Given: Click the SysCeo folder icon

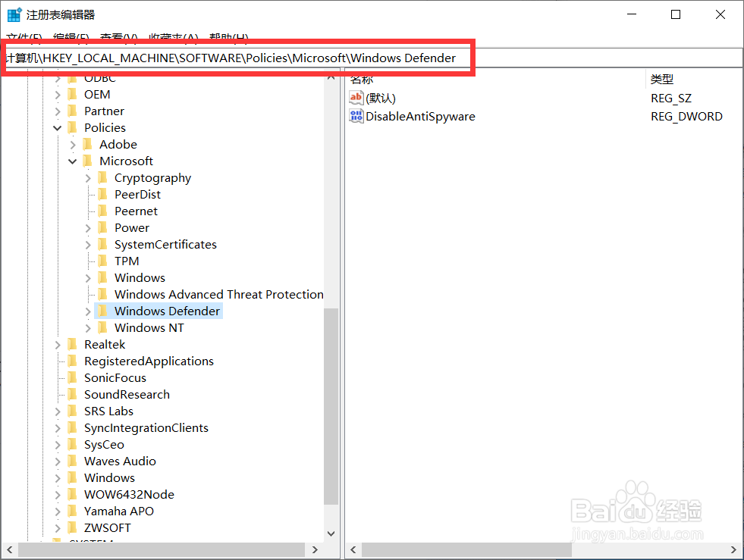Looking at the screenshot, I should [73, 444].
